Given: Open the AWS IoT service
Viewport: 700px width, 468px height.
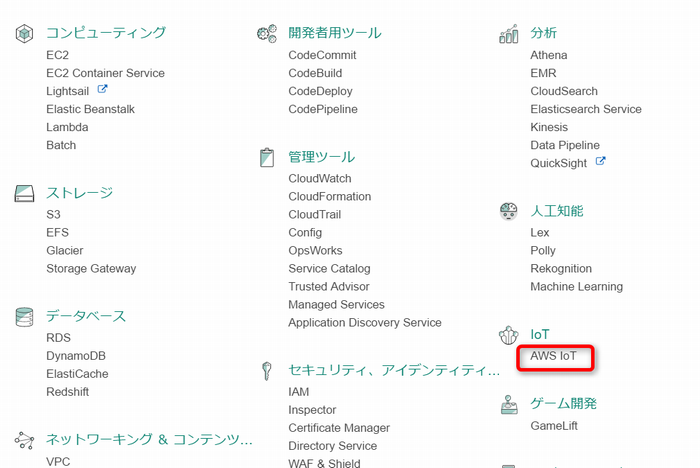Looking at the screenshot, I should tap(554, 356).
